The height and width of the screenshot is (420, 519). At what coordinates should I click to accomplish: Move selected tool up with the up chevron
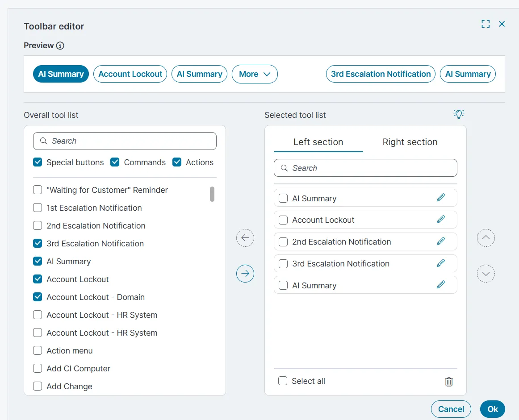(x=486, y=238)
